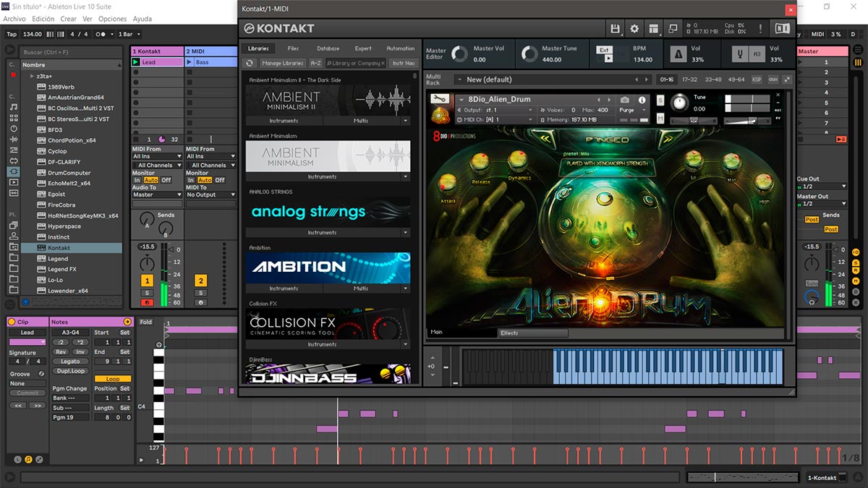Open the Drums category icon in Ableton browser
The width and height of the screenshot is (868, 488).
coord(14,117)
